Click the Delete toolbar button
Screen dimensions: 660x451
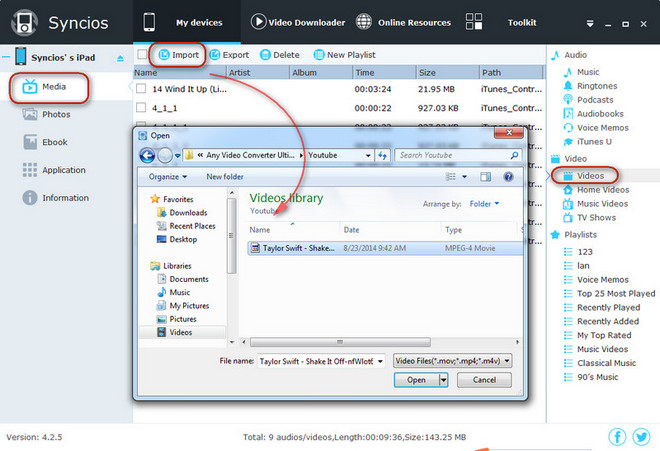coord(280,55)
